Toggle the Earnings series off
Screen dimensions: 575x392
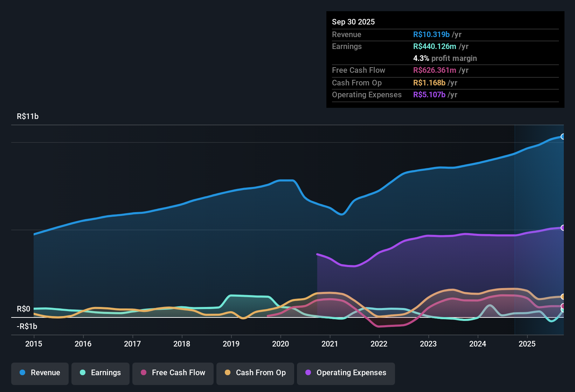[x=100, y=373]
